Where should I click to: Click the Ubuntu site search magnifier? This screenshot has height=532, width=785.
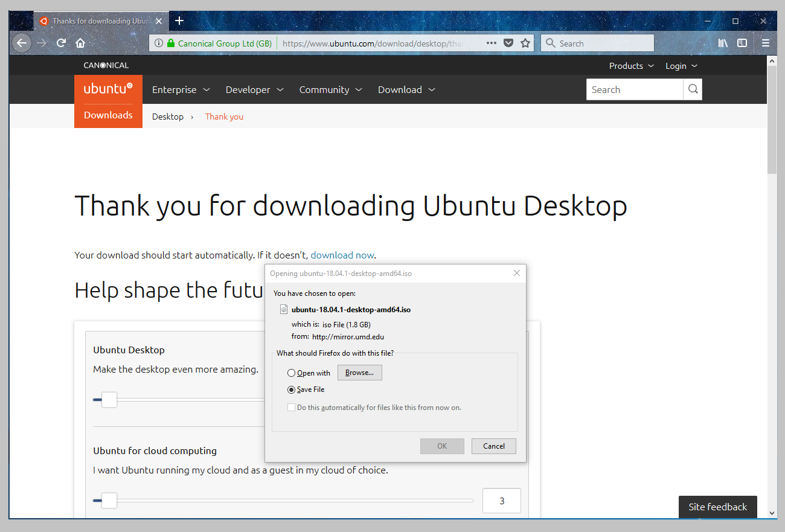pyautogui.click(x=693, y=89)
